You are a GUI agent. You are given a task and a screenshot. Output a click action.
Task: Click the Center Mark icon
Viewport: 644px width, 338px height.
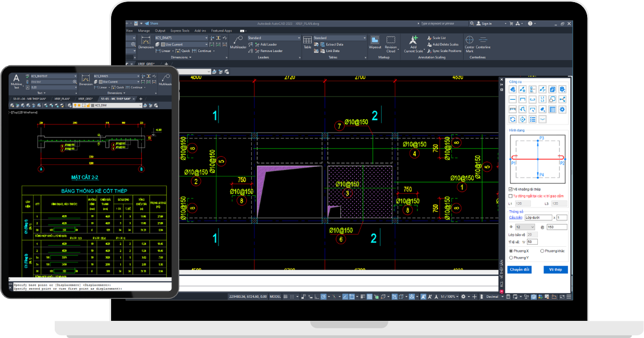point(470,42)
